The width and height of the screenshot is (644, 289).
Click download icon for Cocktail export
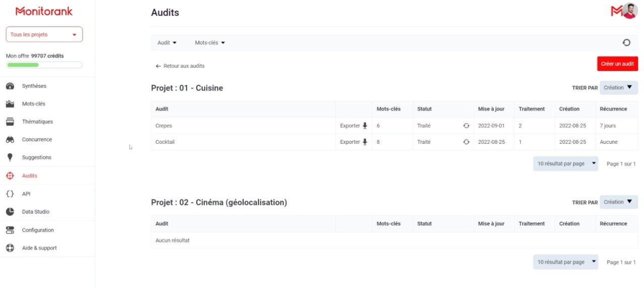click(365, 142)
